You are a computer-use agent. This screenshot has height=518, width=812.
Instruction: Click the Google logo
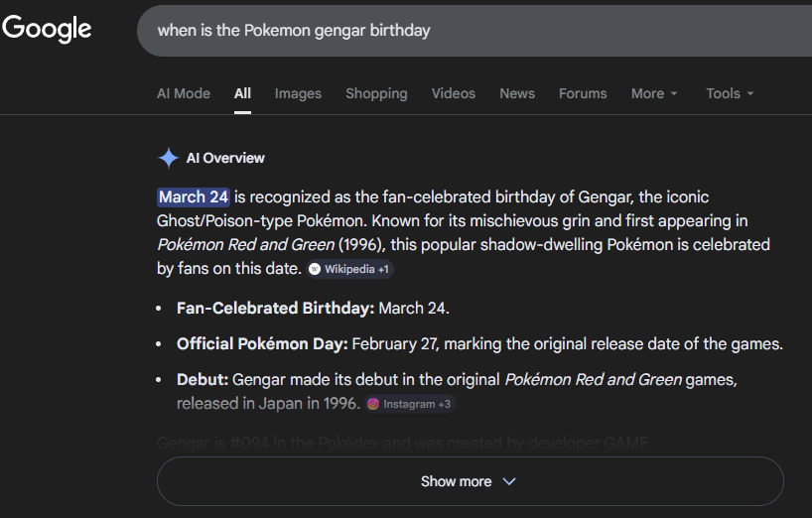47,29
